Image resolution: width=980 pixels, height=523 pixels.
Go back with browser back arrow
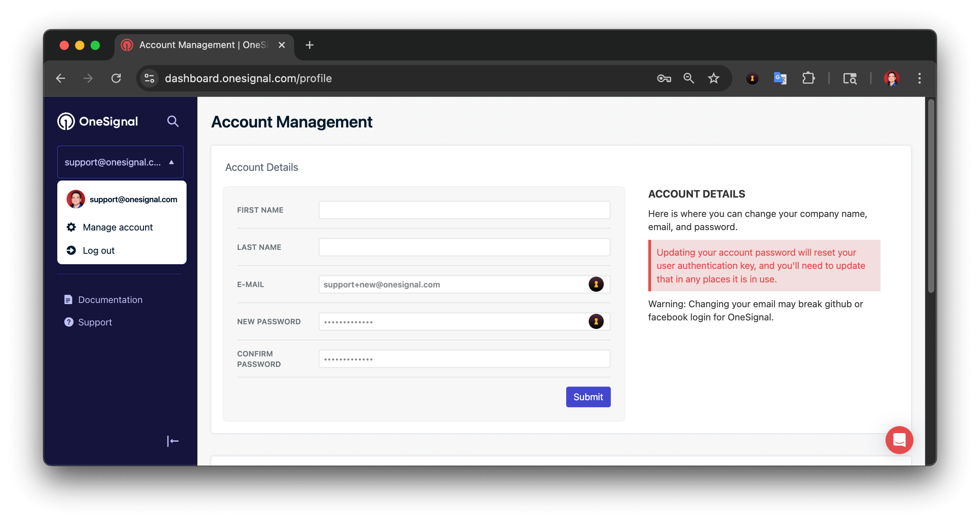[x=61, y=79]
